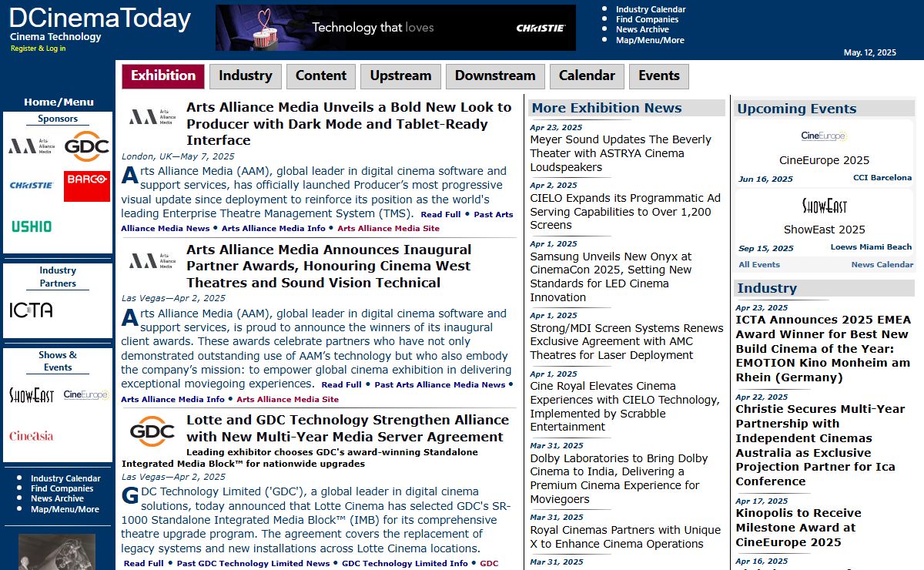924x570 pixels.
Task: Open Meyer Sound Beverly Theater article
Action: click(x=621, y=153)
